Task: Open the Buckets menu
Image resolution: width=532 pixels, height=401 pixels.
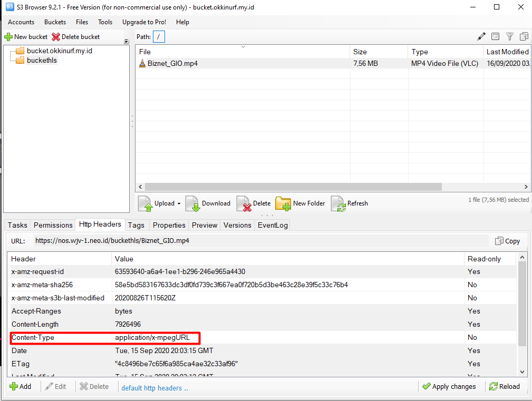Action: pos(55,22)
